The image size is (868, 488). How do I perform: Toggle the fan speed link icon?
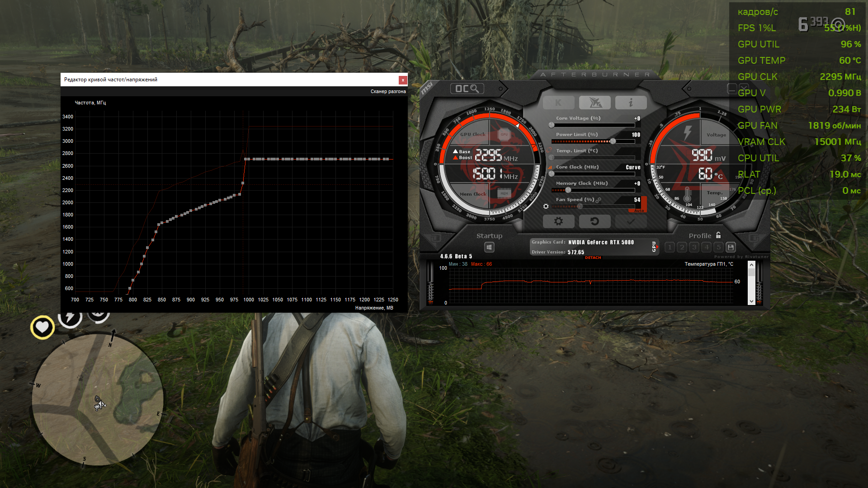598,200
